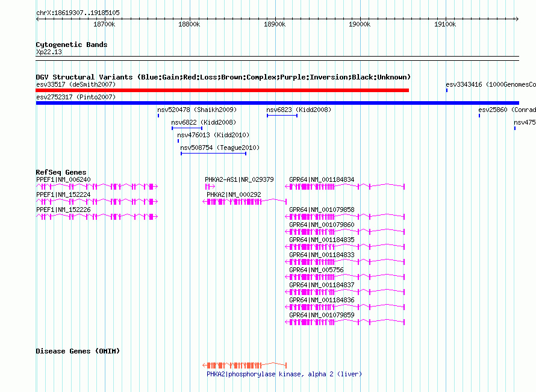Click the esv33517 red loss variant bar
The width and height of the screenshot is (536, 392).
pos(222,90)
